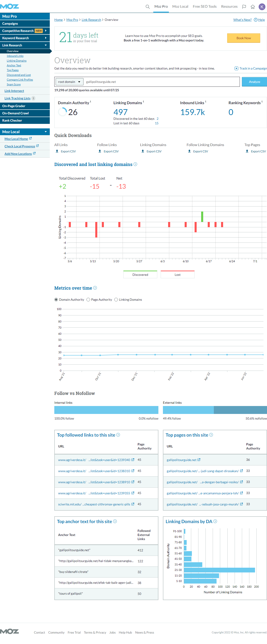Collapse the Moz Local sidebar section

coord(45,132)
